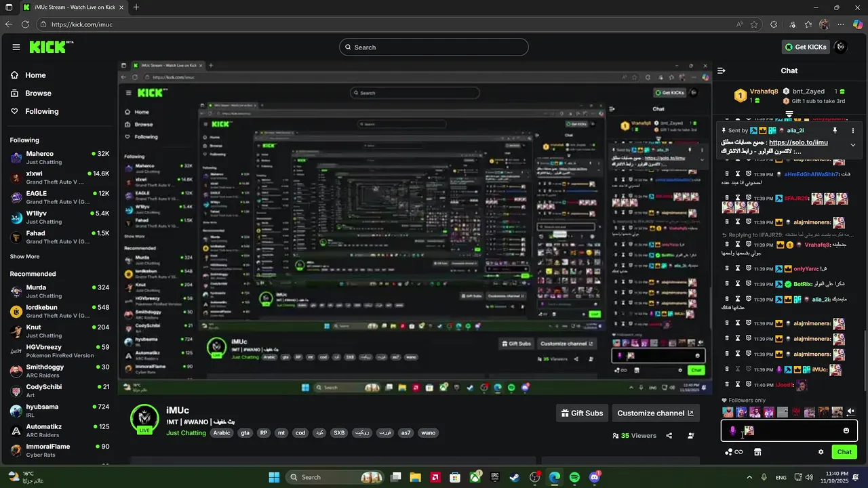Focus the Kick search field
The height and width of the screenshot is (488, 868).
click(x=434, y=47)
